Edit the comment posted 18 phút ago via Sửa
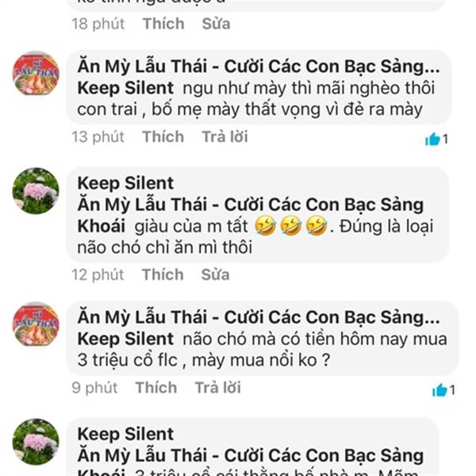Image resolution: width=476 pixels, height=476 pixels. click(x=216, y=24)
